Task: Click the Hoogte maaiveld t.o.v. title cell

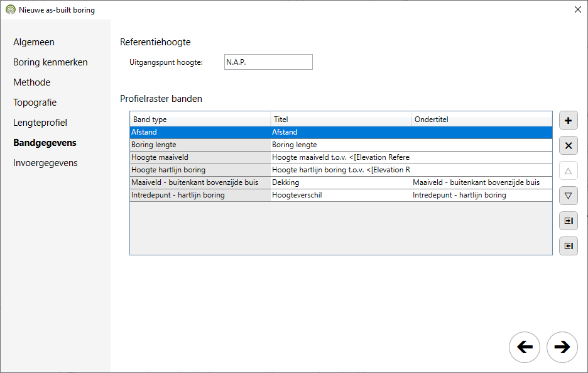Action: click(341, 157)
